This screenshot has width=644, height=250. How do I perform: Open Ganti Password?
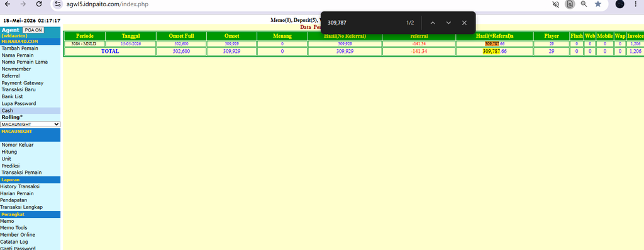click(x=18, y=248)
